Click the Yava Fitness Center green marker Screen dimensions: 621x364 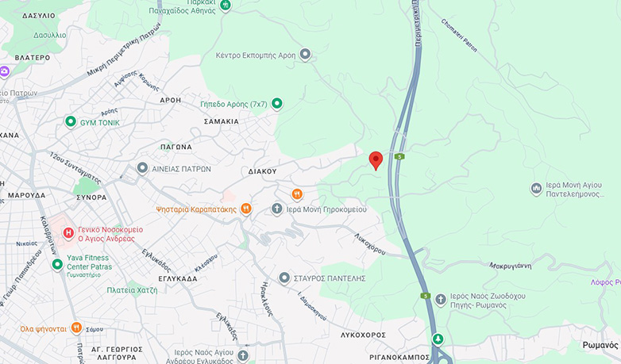(57, 264)
